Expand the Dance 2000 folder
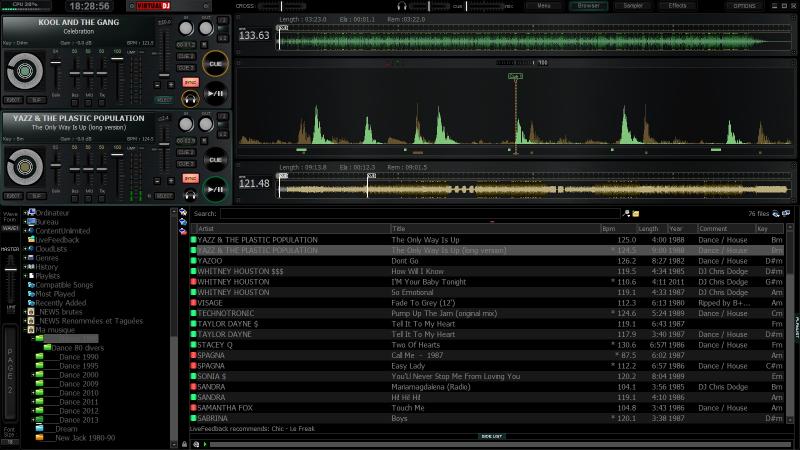Image resolution: width=800 pixels, height=450 pixels. [33, 374]
